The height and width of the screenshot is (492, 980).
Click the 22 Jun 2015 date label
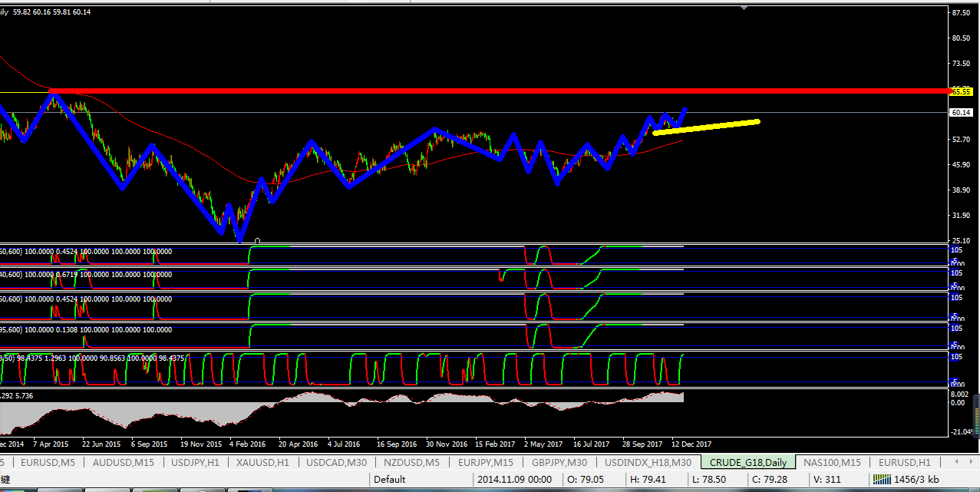click(x=101, y=444)
